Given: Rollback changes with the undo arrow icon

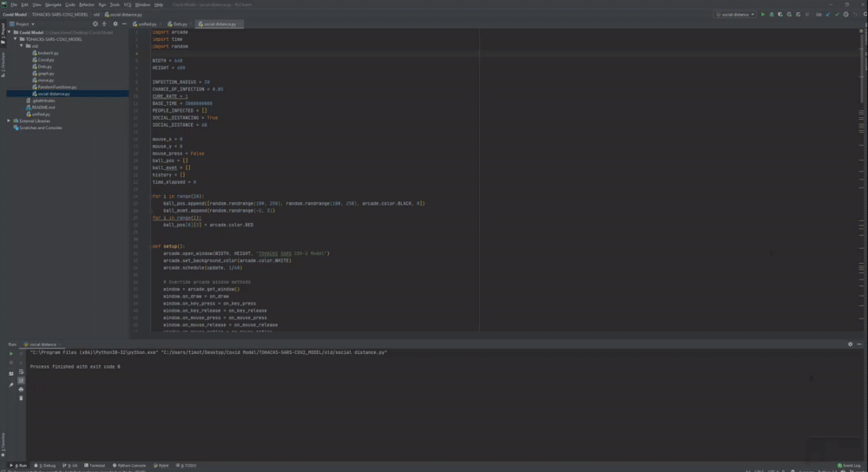Looking at the screenshot, I should pos(855,15).
